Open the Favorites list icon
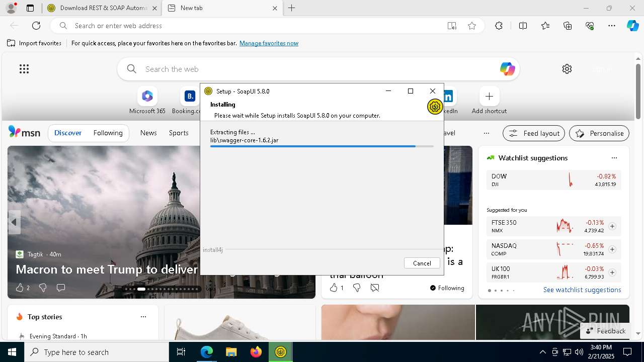The image size is (644, 362). click(545, 26)
